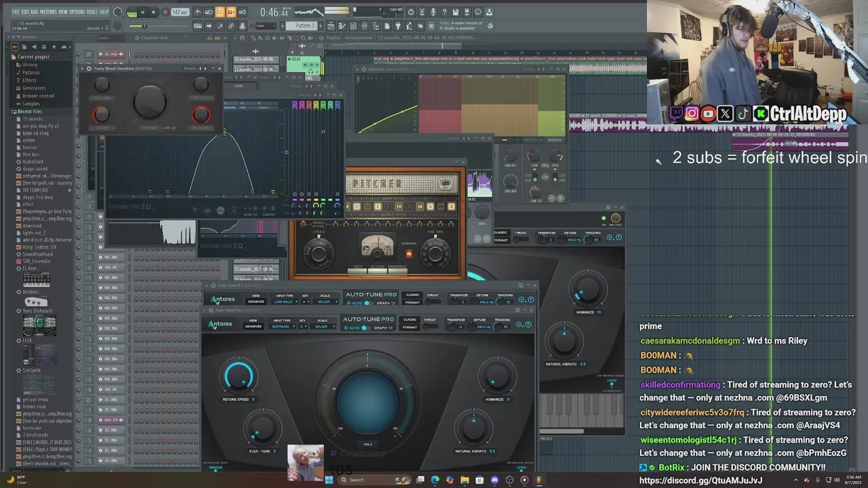
Task: Expand the Patterns folder in browser
Action: pyautogui.click(x=31, y=73)
